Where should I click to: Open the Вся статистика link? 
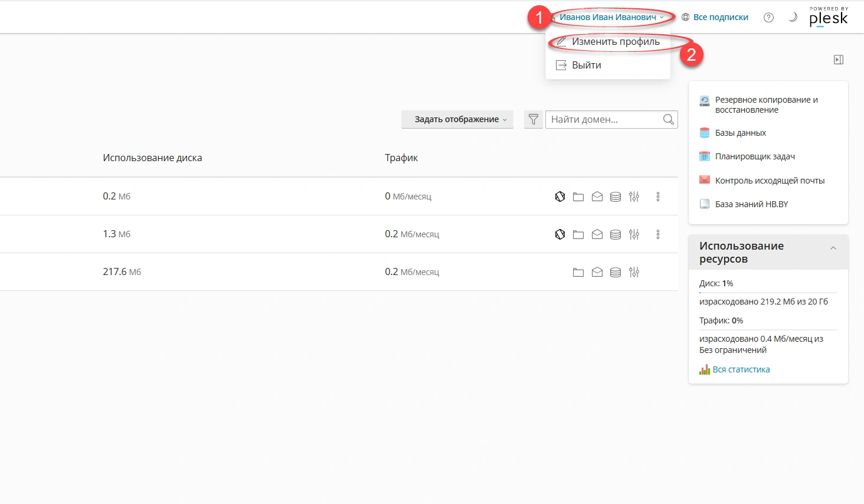click(741, 369)
